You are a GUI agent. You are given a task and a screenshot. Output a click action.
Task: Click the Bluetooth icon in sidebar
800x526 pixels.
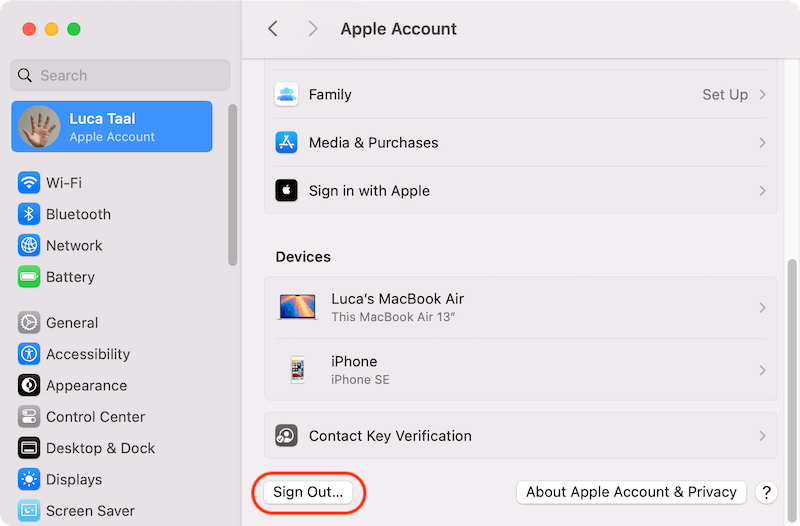pos(29,214)
